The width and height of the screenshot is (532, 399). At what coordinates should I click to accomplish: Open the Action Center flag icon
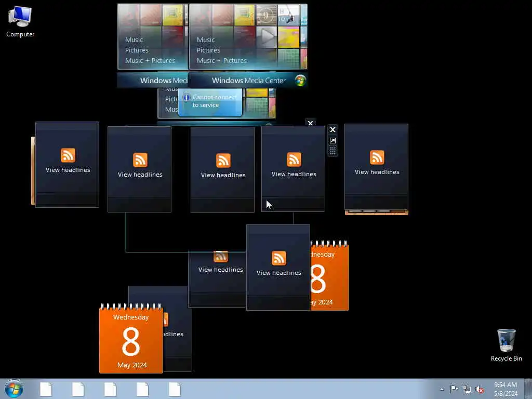(454, 389)
